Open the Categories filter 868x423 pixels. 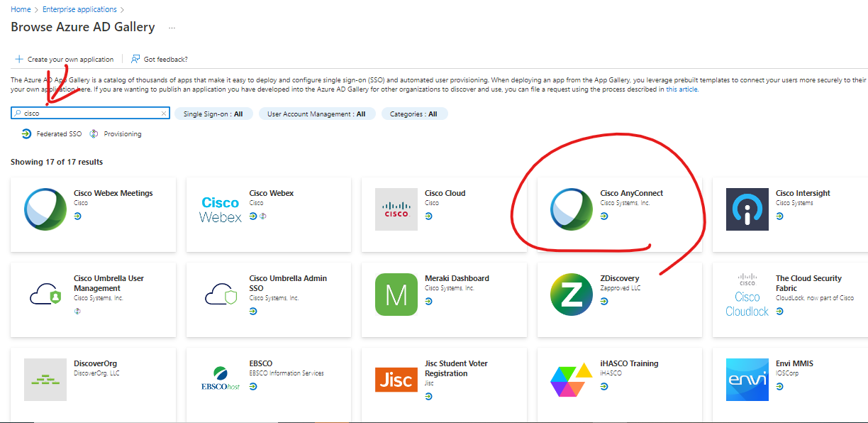(x=414, y=114)
